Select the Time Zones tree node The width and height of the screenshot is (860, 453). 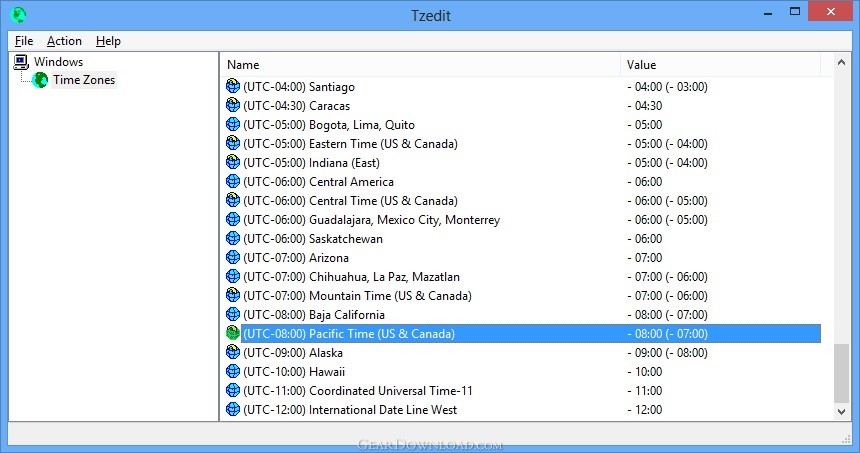(x=84, y=80)
